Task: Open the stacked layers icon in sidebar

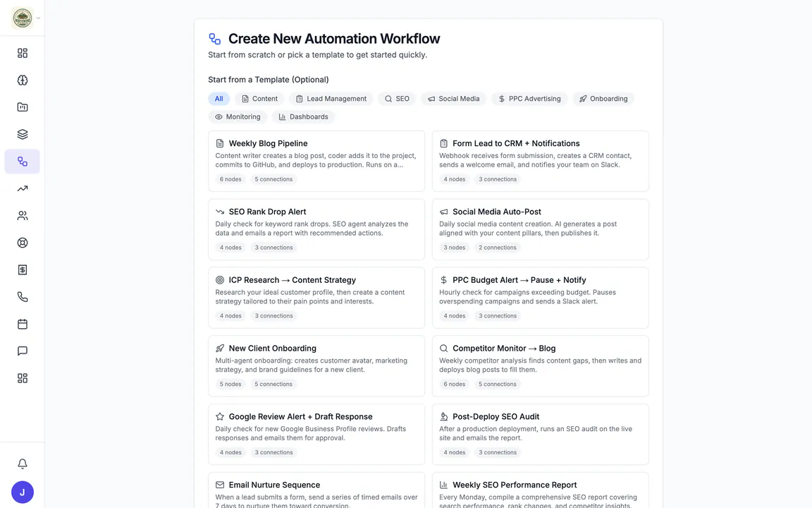Action: click(23, 134)
